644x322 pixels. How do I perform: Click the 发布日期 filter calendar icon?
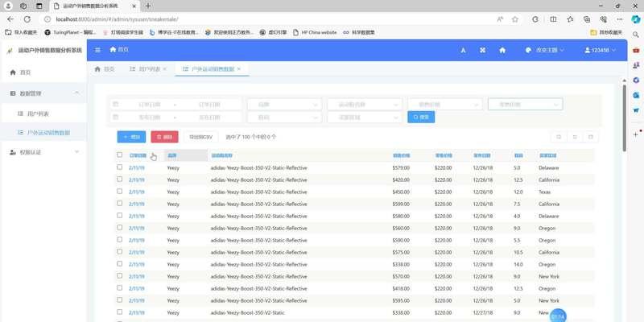click(x=115, y=117)
